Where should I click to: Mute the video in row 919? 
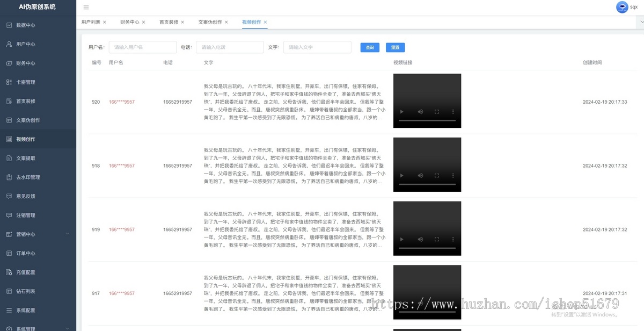pos(420,240)
